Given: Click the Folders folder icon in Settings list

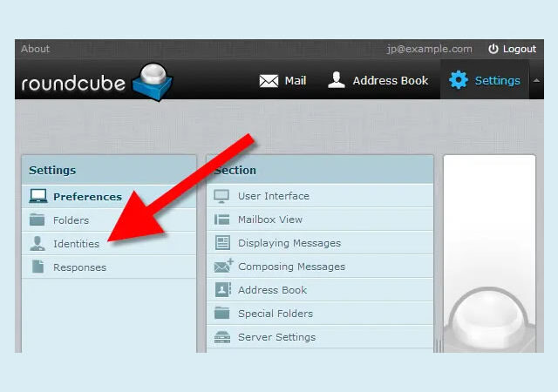Looking at the screenshot, I should [37, 220].
